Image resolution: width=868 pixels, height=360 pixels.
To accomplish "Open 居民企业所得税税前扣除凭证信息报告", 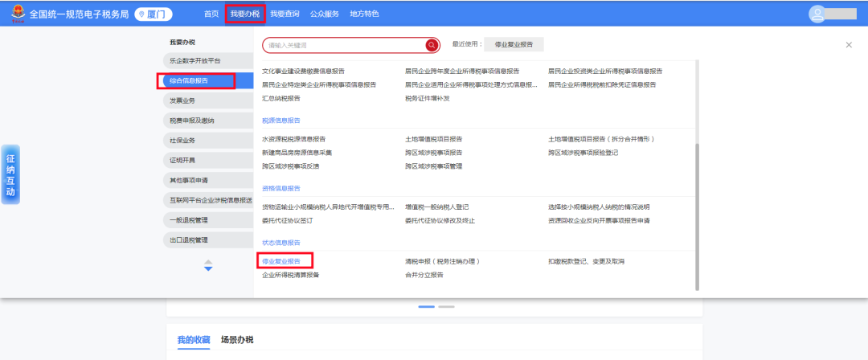I will coord(602,84).
